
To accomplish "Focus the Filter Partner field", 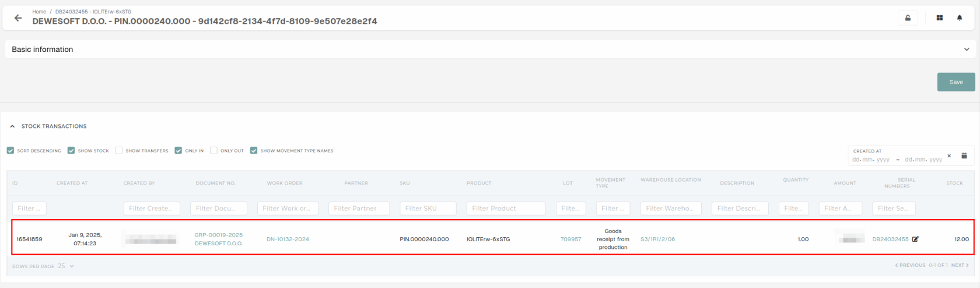I will point(359,208).
